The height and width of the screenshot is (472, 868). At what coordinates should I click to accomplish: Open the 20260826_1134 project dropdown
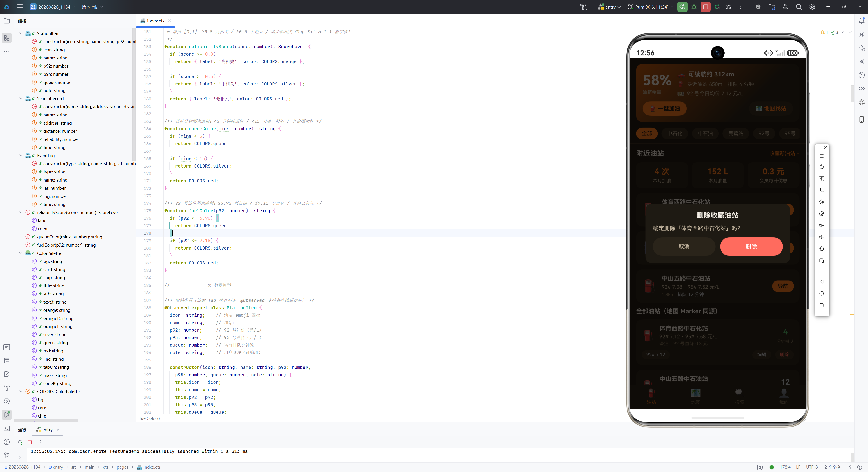coord(53,7)
